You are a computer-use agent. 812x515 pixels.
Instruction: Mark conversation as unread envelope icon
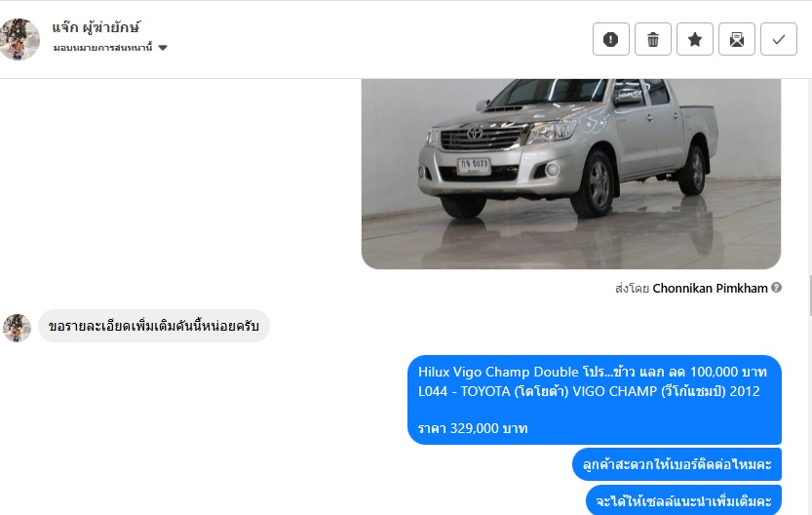[x=736, y=39]
